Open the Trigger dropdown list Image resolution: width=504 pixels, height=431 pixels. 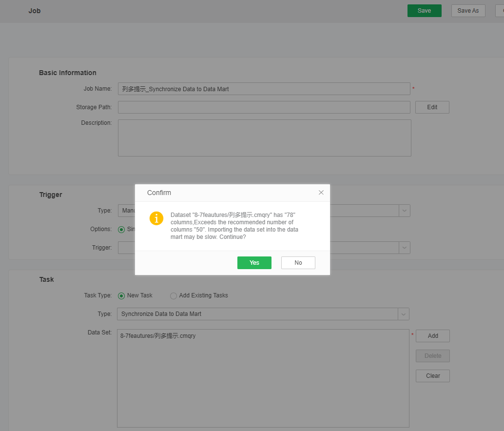coord(404,248)
